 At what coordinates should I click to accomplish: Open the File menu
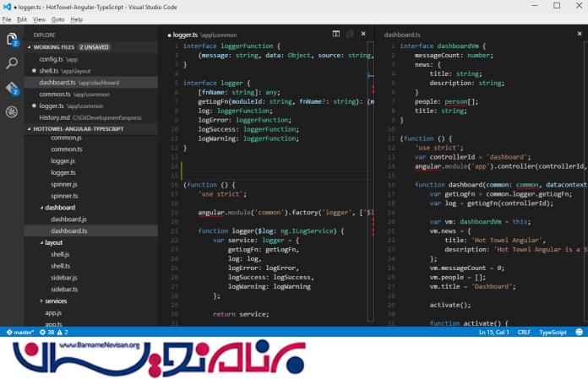coord(7,19)
